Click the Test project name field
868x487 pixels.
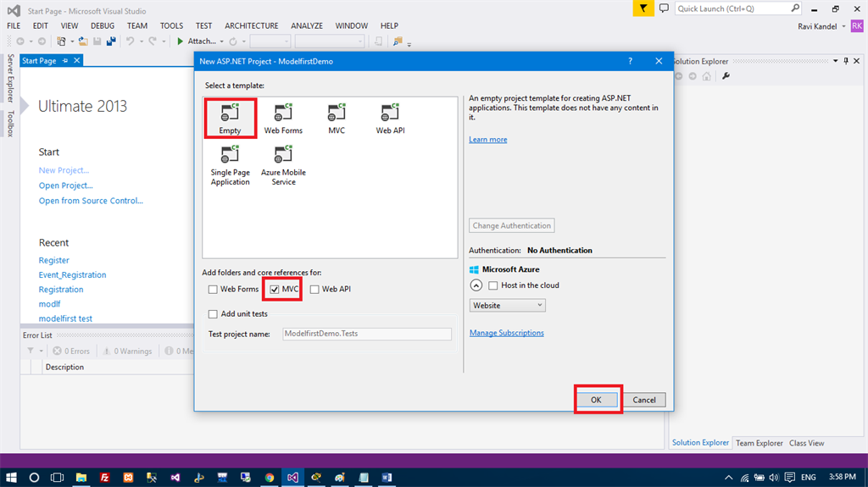tap(367, 334)
